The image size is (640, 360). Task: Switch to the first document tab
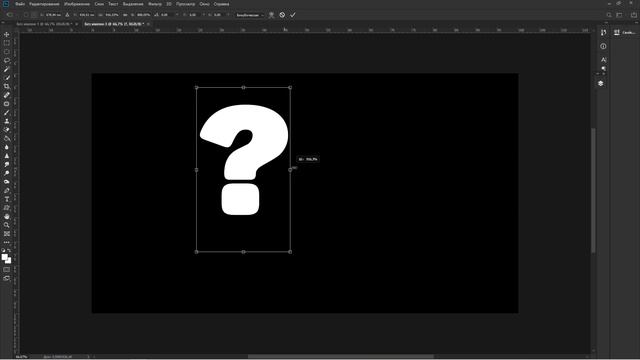pyautogui.click(x=44, y=24)
